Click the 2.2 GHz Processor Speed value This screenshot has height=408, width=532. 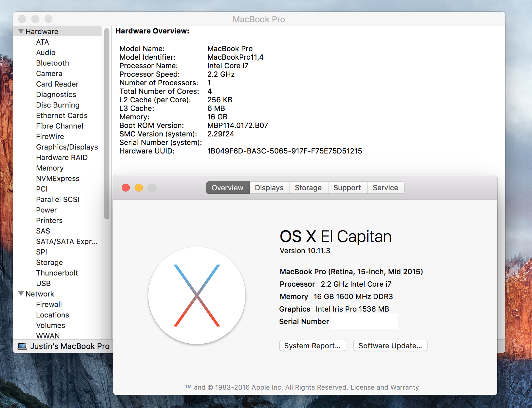[x=221, y=74]
